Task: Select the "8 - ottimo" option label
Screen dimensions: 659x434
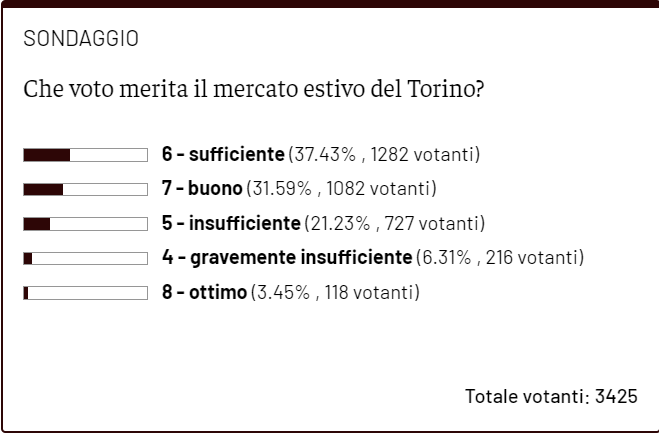Action: 205,293
